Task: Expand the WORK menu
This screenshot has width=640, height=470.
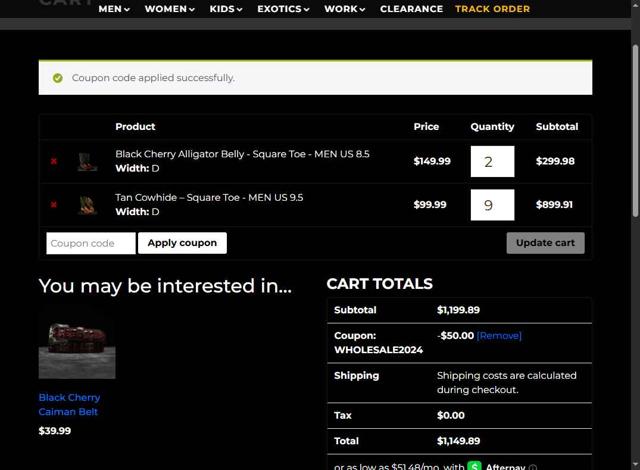Action: 344,9
